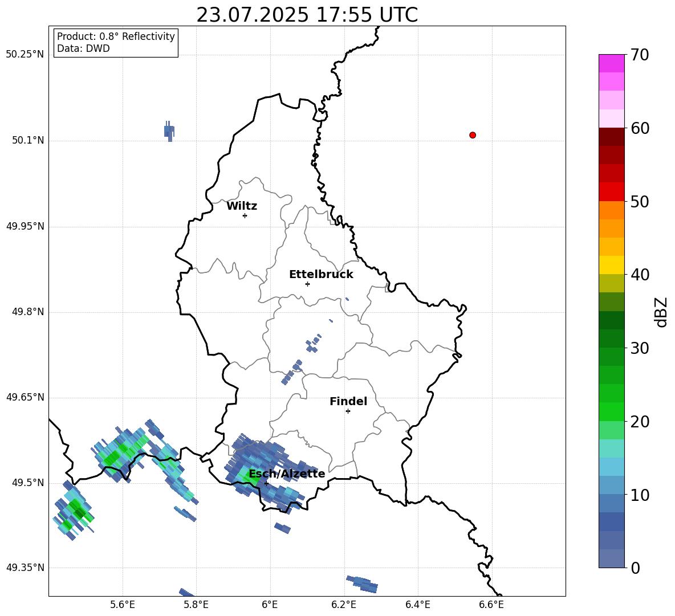Image resolution: width=675 pixels, height=616 pixels.
Task: Click the Ettelbruck station cross marker
Action: tap(307, 284)
